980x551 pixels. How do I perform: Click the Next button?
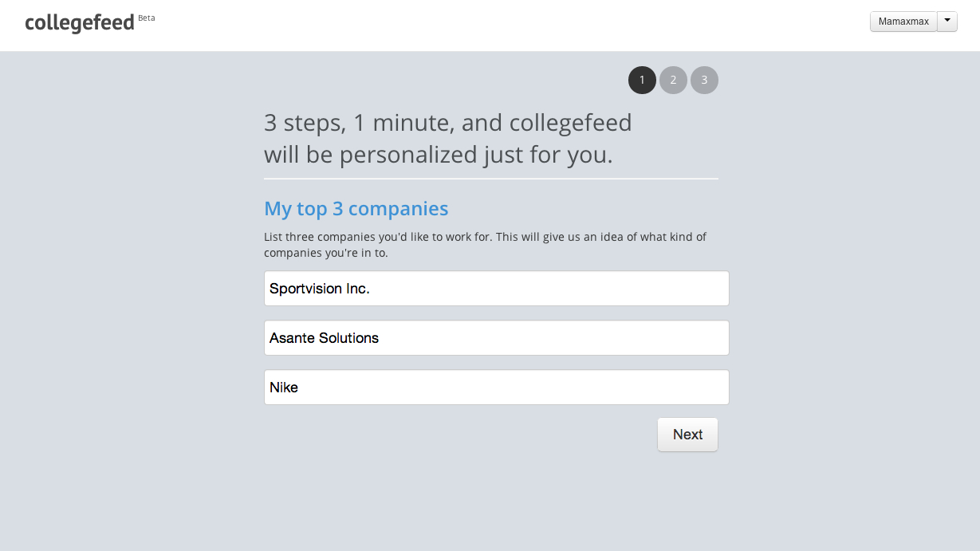[x=687, y=435]
